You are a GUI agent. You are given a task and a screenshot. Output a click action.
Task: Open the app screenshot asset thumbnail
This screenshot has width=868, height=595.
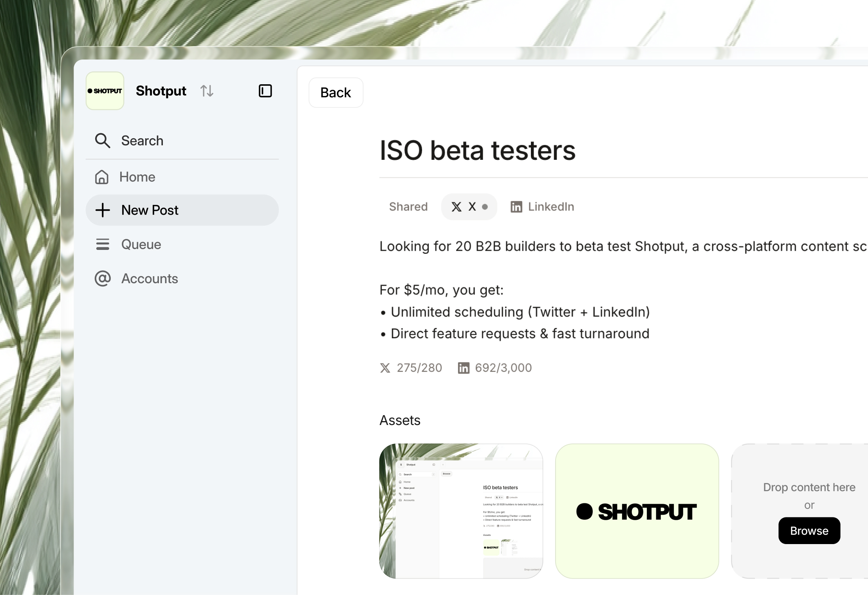pos(461,511)
